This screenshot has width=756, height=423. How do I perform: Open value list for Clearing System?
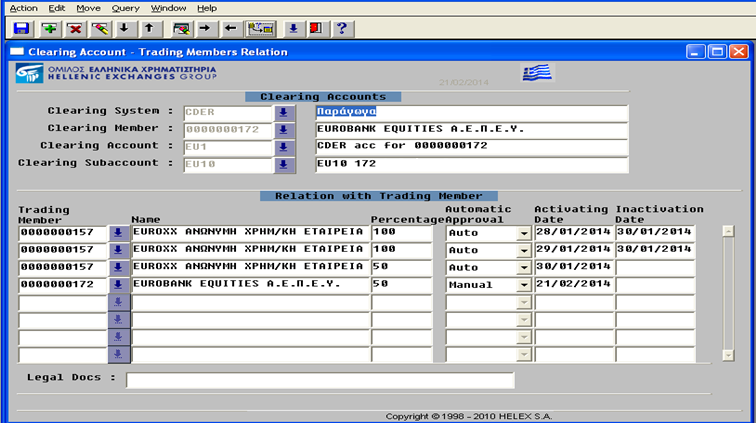284,113
